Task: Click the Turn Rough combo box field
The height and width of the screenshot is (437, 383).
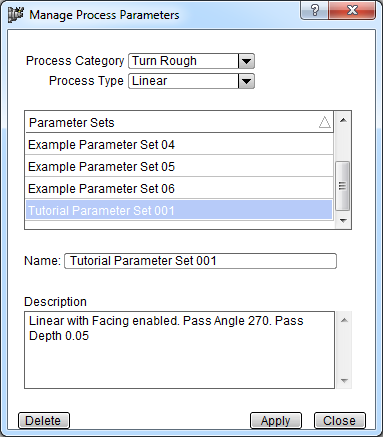Action: (x=184, y=61)
